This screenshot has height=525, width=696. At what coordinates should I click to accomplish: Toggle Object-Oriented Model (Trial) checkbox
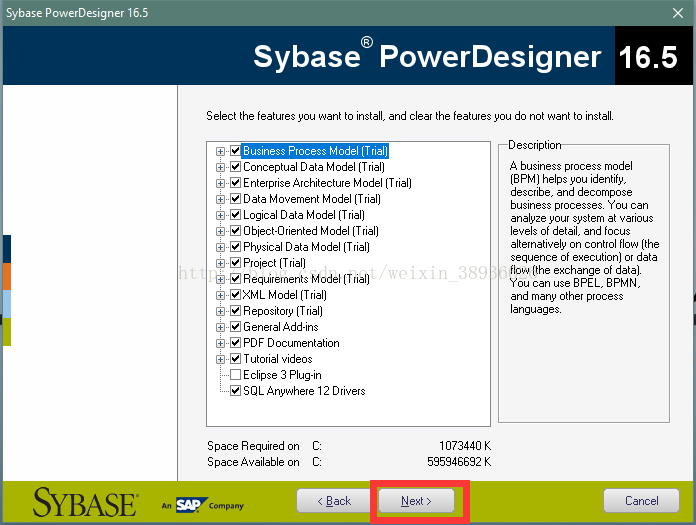coord(236,231)
